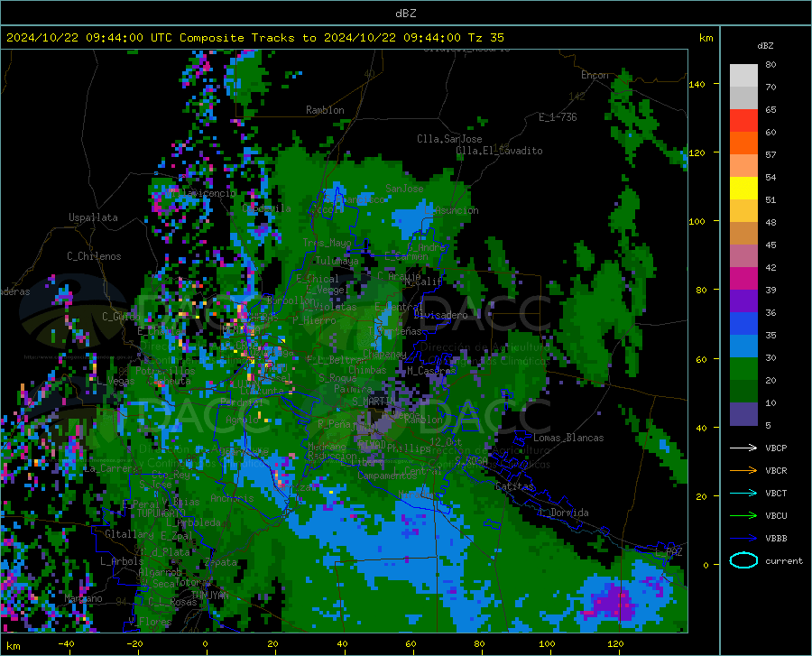The image size is (812, 656).
Task: Click the 'Encon' map label
Action: point(595,75)
